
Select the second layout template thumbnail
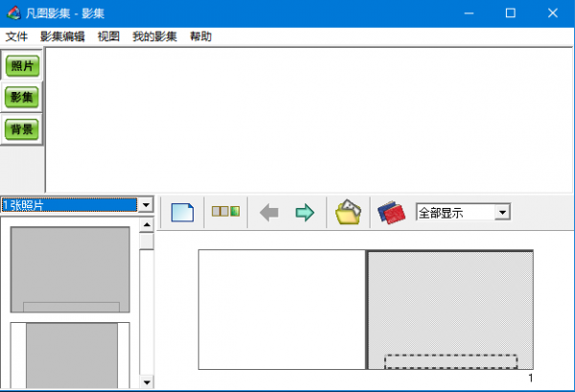tap(70, 355)
